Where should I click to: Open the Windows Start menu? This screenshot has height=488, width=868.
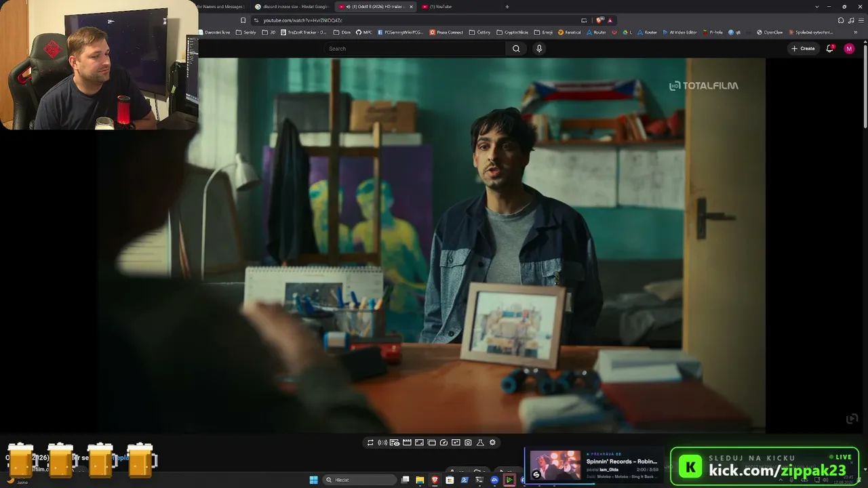(x=313, y=480)
